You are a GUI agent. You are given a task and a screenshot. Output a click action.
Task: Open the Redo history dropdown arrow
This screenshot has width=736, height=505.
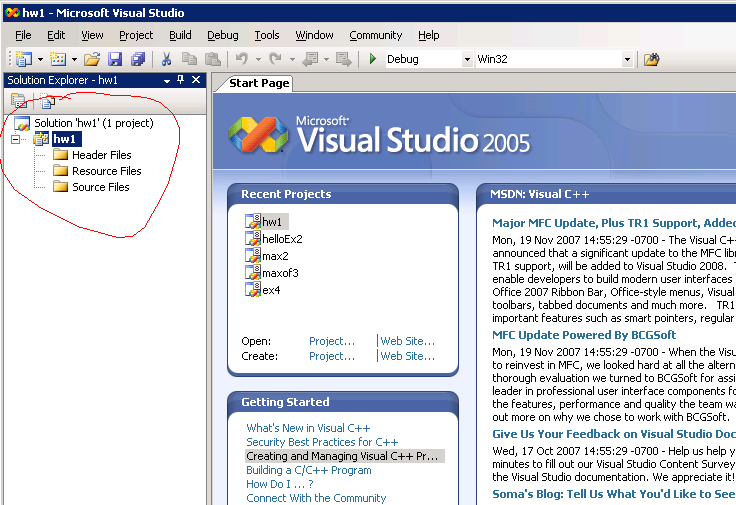[x=292, y=60]
